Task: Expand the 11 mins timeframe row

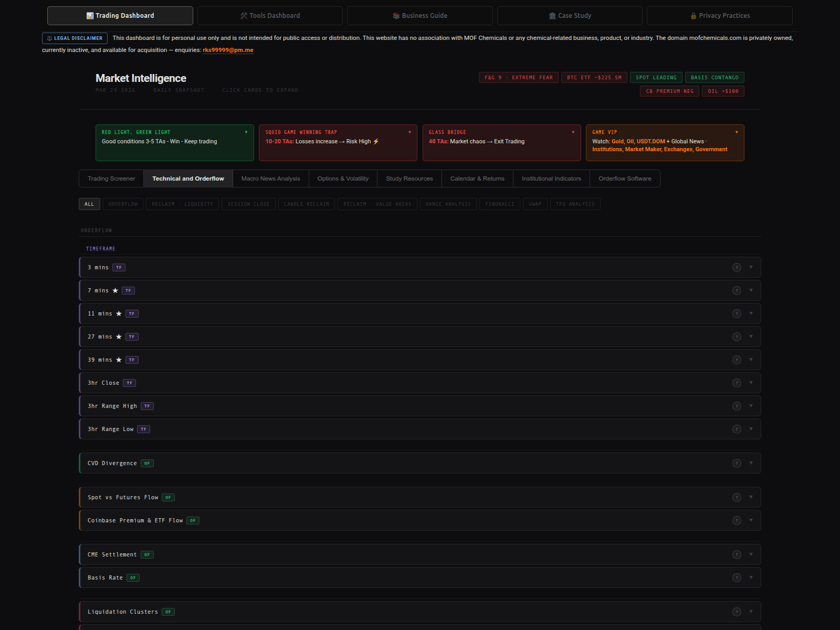Action: (751, 314)
